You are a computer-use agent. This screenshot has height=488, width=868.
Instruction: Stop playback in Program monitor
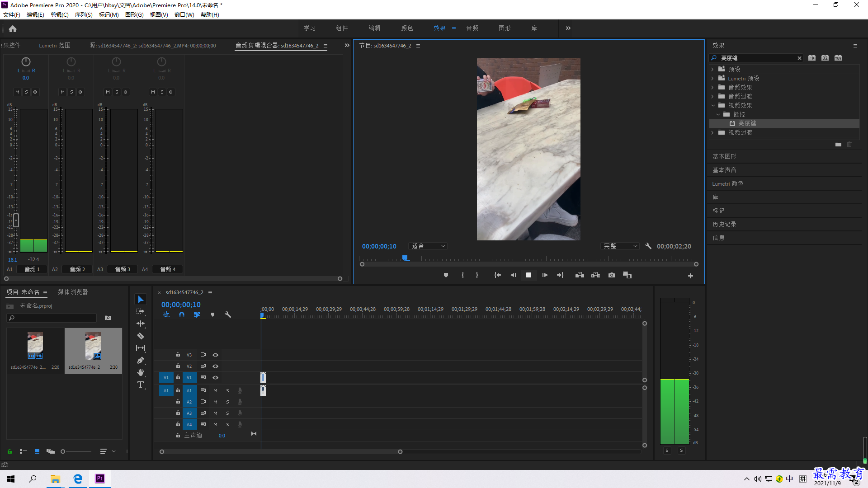(528, 275)
